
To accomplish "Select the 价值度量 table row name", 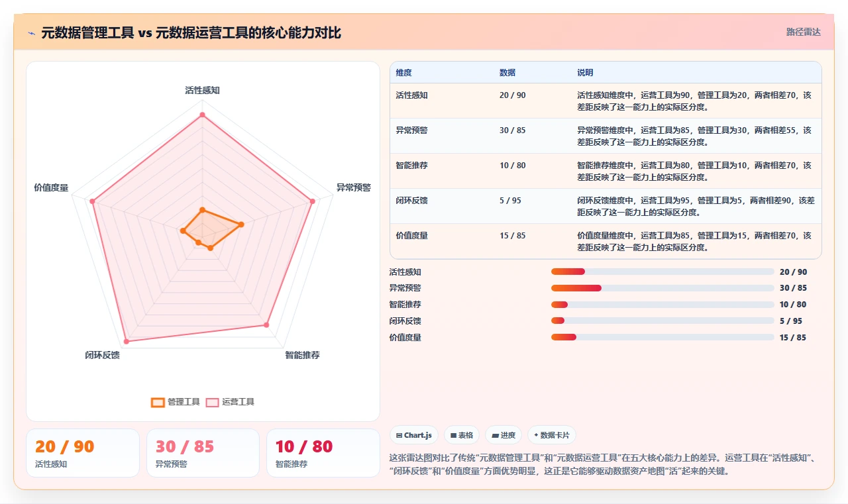I will [412, 236].
